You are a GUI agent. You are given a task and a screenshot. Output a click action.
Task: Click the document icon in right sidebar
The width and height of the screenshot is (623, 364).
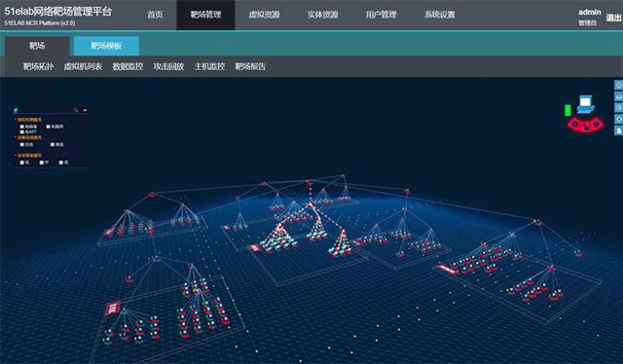619,130
